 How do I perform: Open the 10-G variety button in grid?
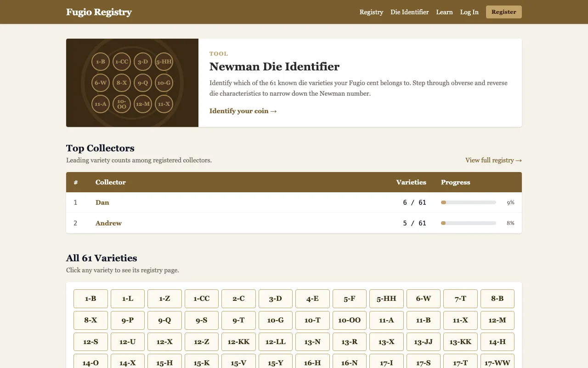coord(276,320)
